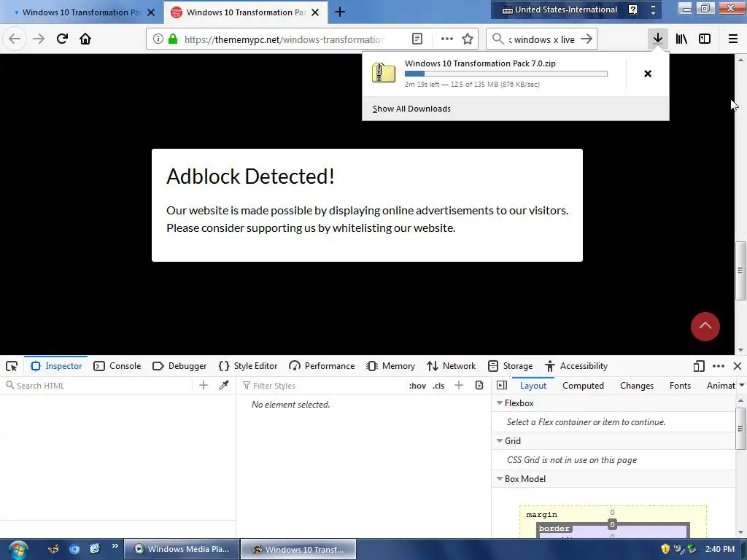Open the Accessibility devtools tab
747x560 pixels.
tap(576, 366)
